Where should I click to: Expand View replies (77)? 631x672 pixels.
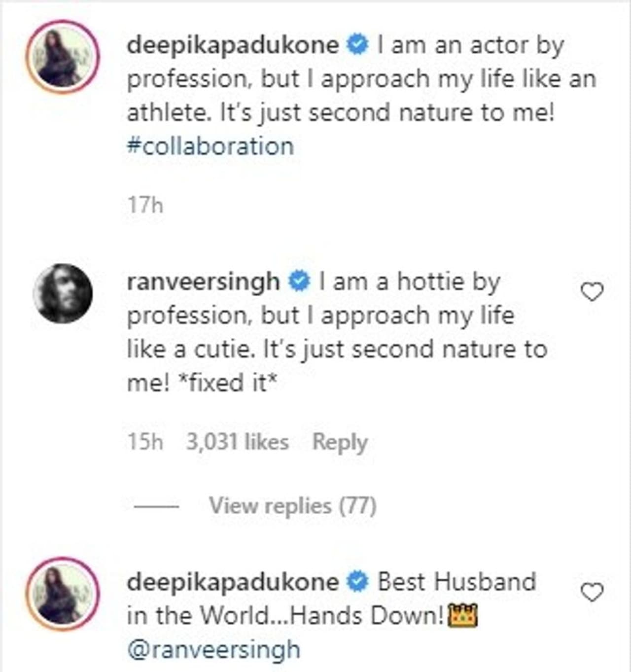coord(292,505)
